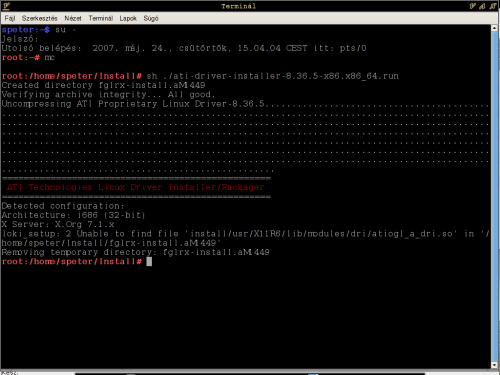This screenshot has height=375, width=500.
Task: Open the Súgó help menu
Action: pyautogui.click(x=151, y=18)
